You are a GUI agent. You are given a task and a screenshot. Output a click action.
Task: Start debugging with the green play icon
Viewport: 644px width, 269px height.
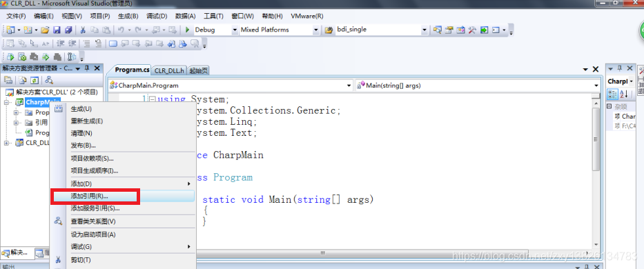pyautogui.click(x=187, y=30)
